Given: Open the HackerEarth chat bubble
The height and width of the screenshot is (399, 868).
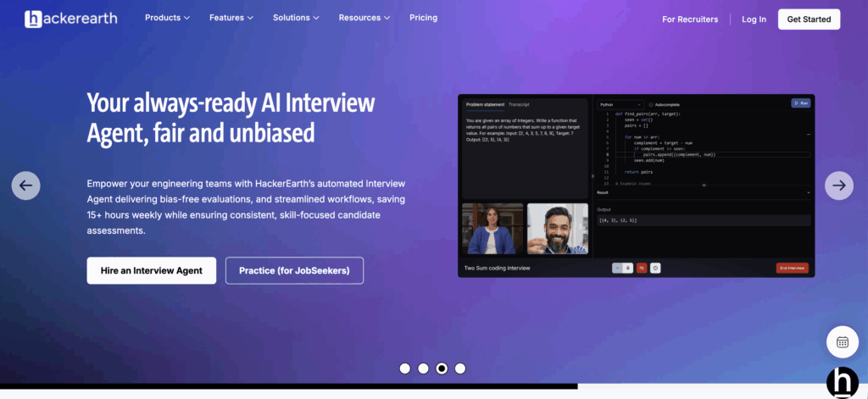Looking at the screenshot, I should click(843, 383).
